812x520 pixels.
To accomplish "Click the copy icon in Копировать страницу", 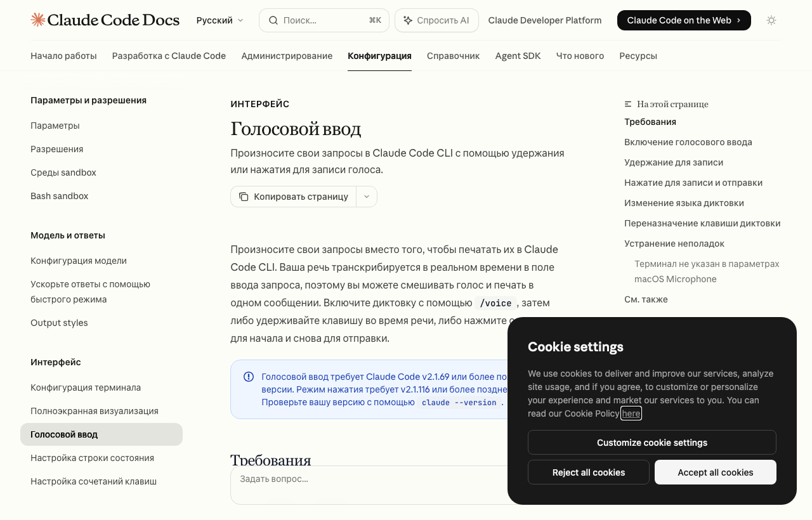I will [x=244, y=197].
